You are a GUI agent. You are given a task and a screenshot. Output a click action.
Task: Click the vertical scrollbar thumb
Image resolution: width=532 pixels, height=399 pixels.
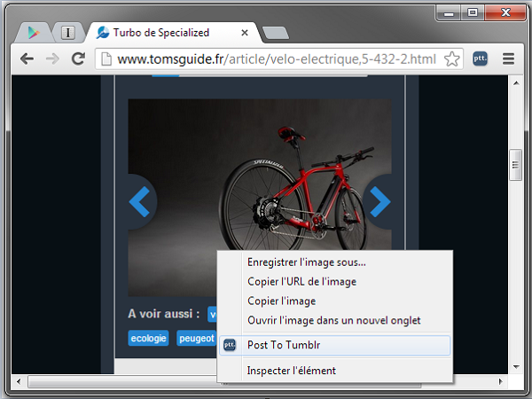click(x=516, y=165)
